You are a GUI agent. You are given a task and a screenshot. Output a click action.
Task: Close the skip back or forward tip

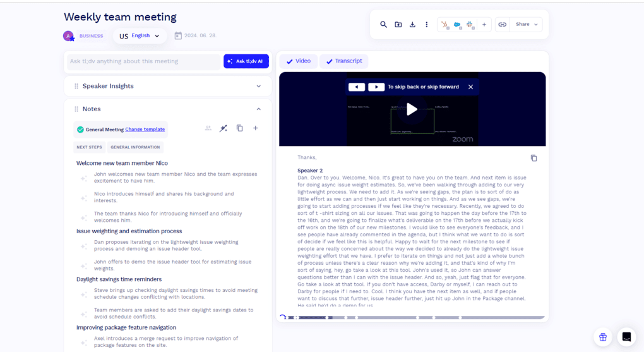(470, 87)
